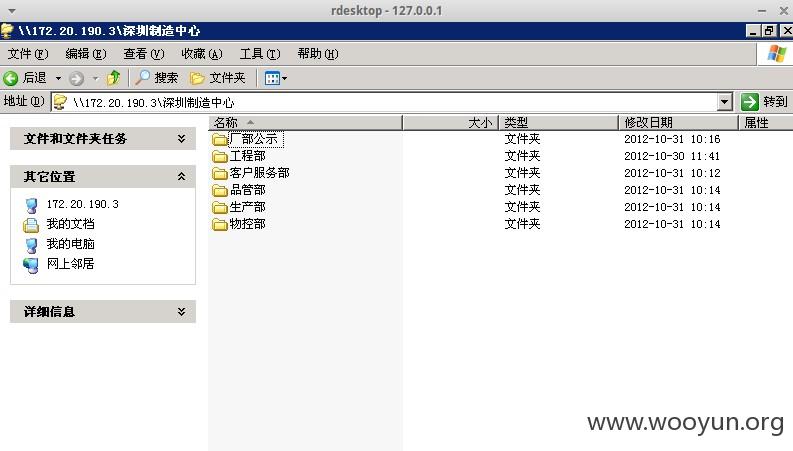The width and height of the screenshot is (793, 451).
Task: Select the 客户服务部 folder icon
Action: tap(219, 173)
